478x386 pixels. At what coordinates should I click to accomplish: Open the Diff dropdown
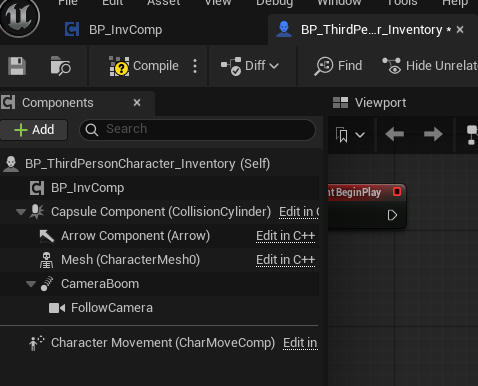(x=250, y=66)
